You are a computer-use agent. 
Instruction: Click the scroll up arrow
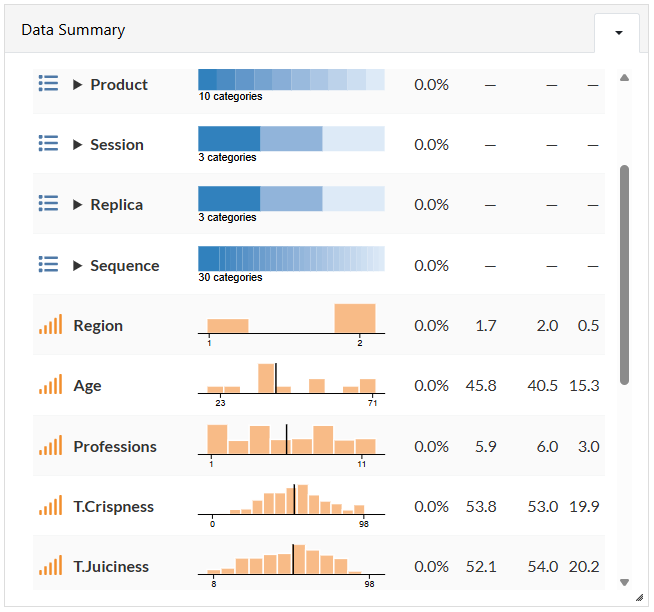pyautogui.click(x=624, y=78)
